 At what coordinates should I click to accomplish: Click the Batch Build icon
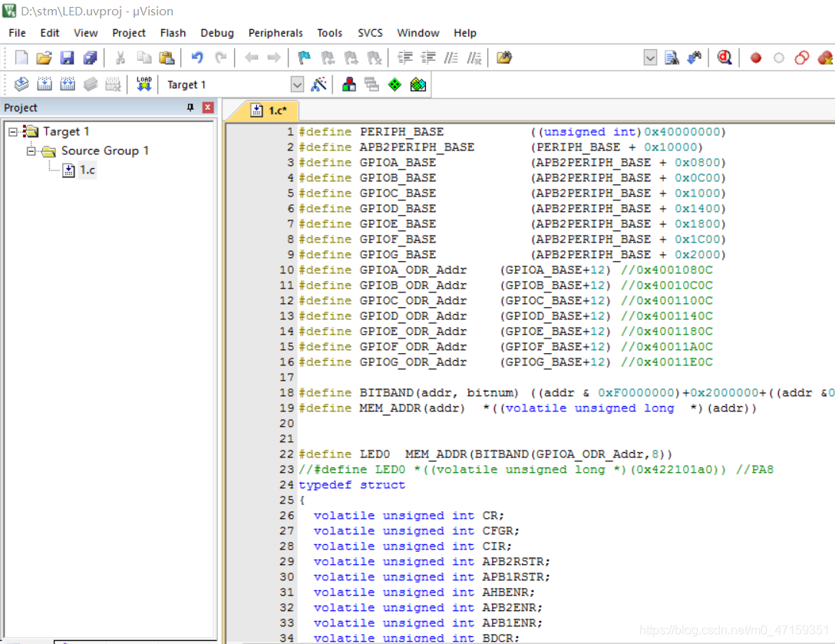coord(91,84)
